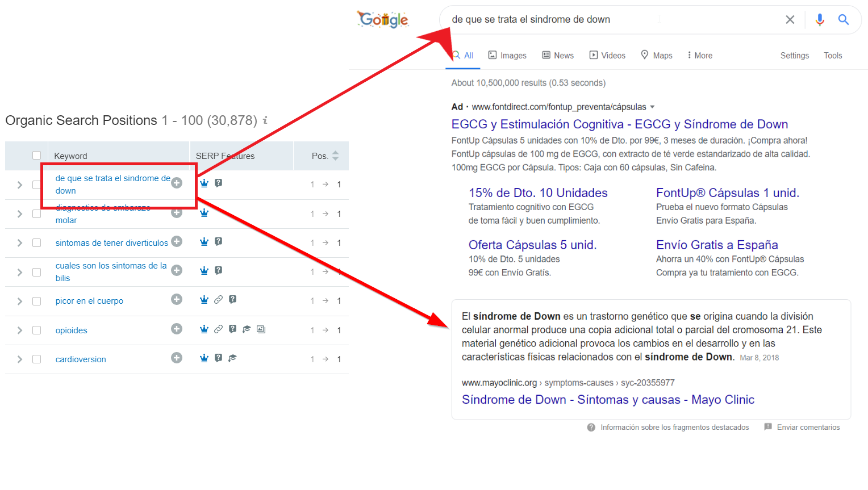Click the plus icon beside 'sintomas de tener diverticulos'
The image size is (868, 490).
(177, 242)
